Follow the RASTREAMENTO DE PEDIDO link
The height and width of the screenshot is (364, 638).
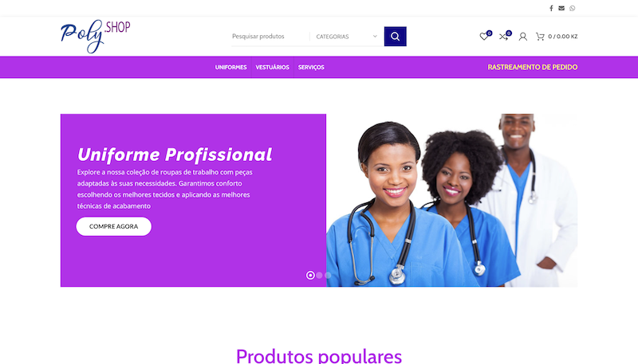pos(533,68)
